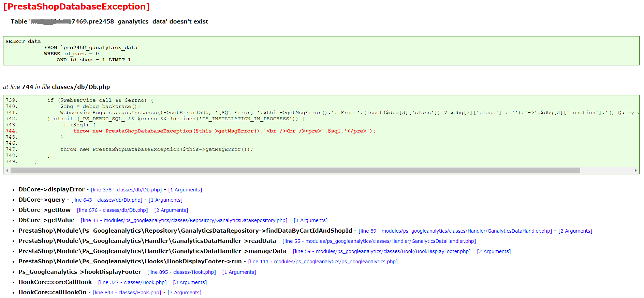Click code line 740 with debug_backtrace()
Image resolution: width=644 pixels, height=298 pixels.
coord(73,107)
